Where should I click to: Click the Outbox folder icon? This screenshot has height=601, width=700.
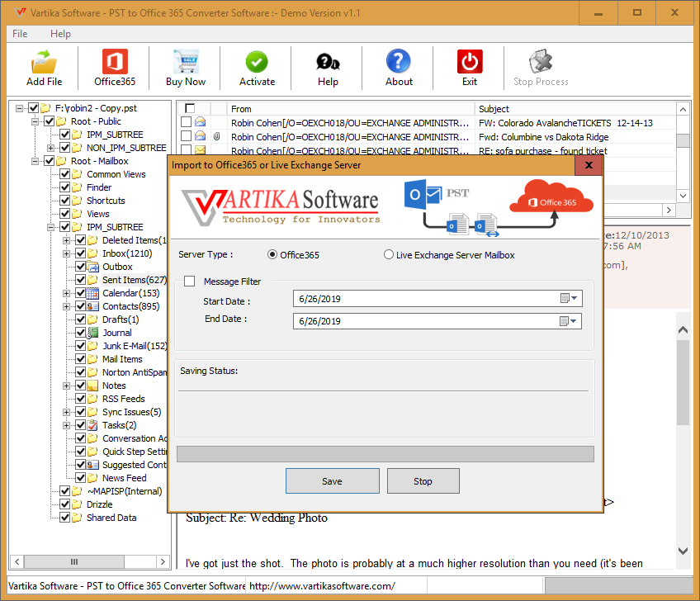(x=92, y=267)
